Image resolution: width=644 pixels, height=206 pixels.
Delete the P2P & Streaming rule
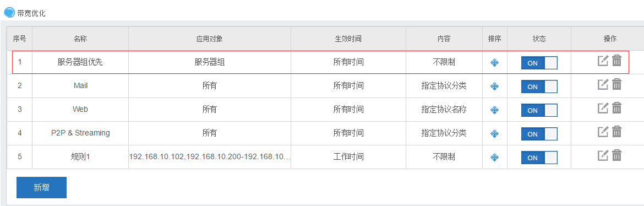pyautogui.click(x=616, y=132)
